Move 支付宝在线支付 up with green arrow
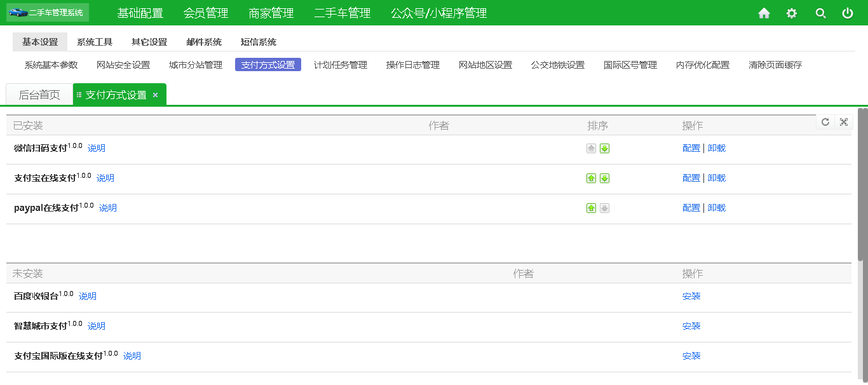The image size is (868, 385). (591, 178)
